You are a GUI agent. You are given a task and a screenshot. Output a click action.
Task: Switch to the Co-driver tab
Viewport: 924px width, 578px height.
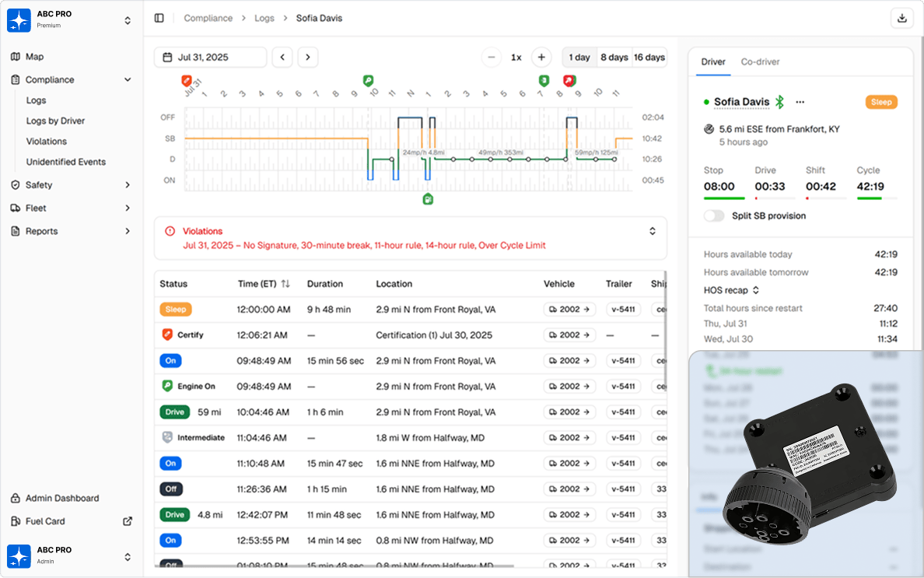point(760,62)
